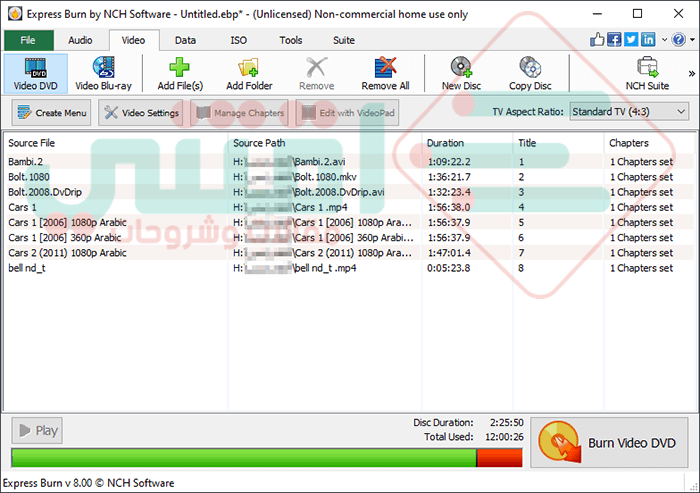Select the Video DVD disc type

(x=36, y=74)
